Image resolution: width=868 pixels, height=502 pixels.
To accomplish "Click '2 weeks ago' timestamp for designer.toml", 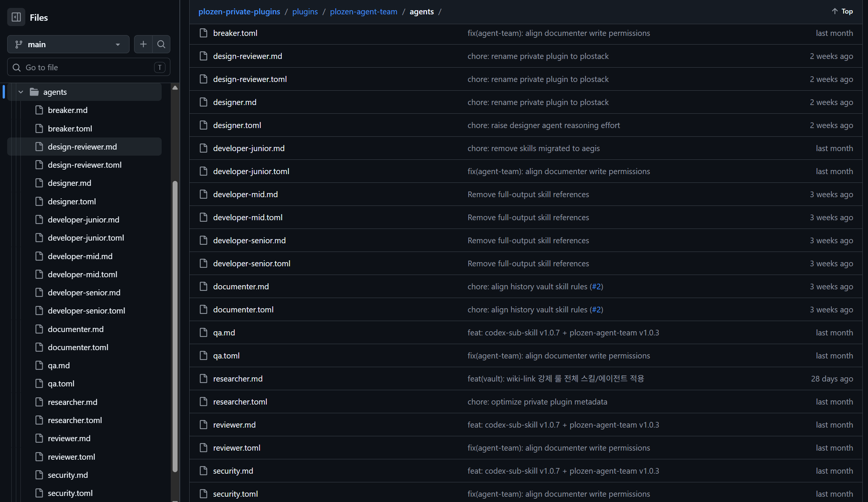I will tap(831, 125).
